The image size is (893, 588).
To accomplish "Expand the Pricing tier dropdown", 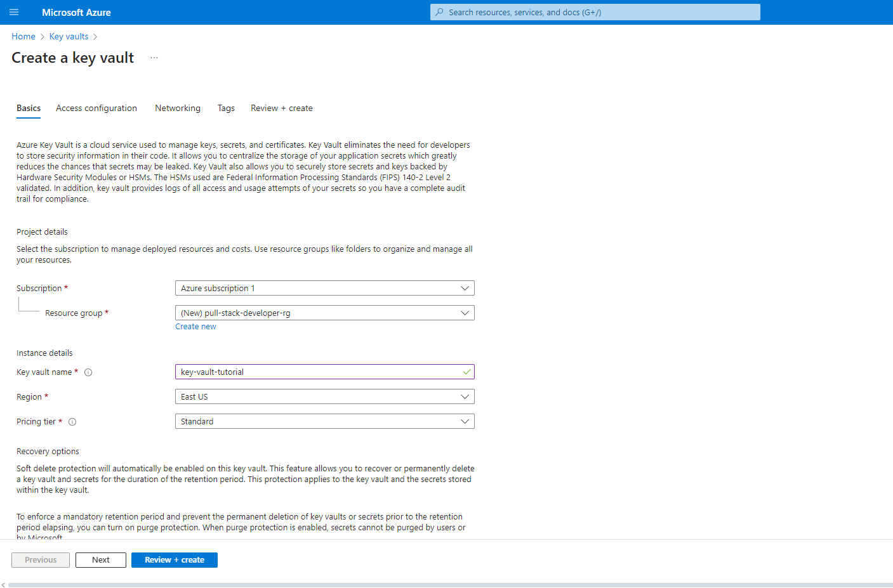I will (324, 421).
